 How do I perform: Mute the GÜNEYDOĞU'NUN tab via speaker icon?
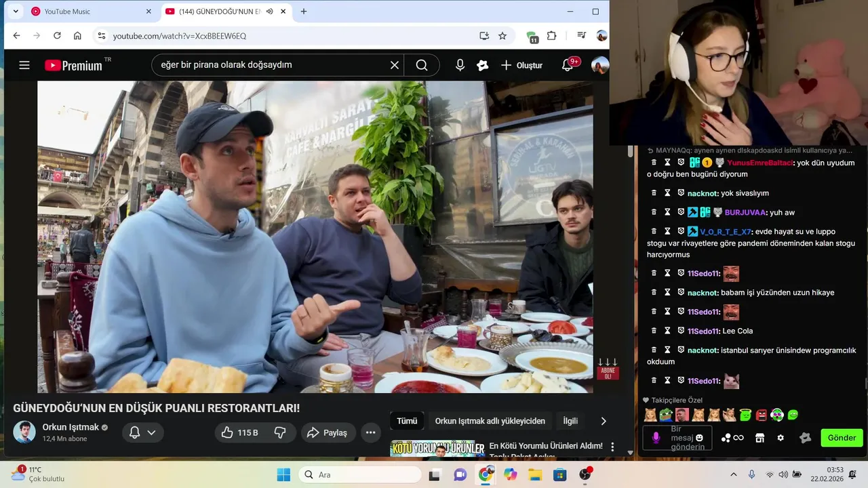269,12
